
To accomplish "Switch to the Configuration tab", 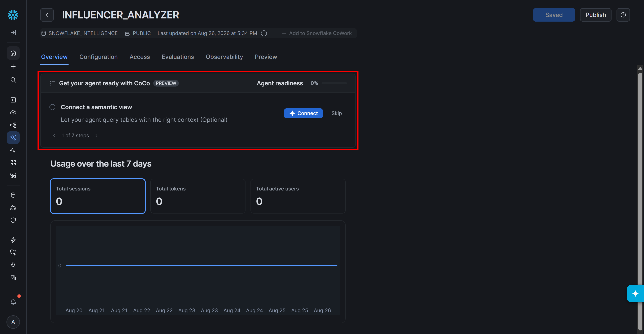I will 99,57.
